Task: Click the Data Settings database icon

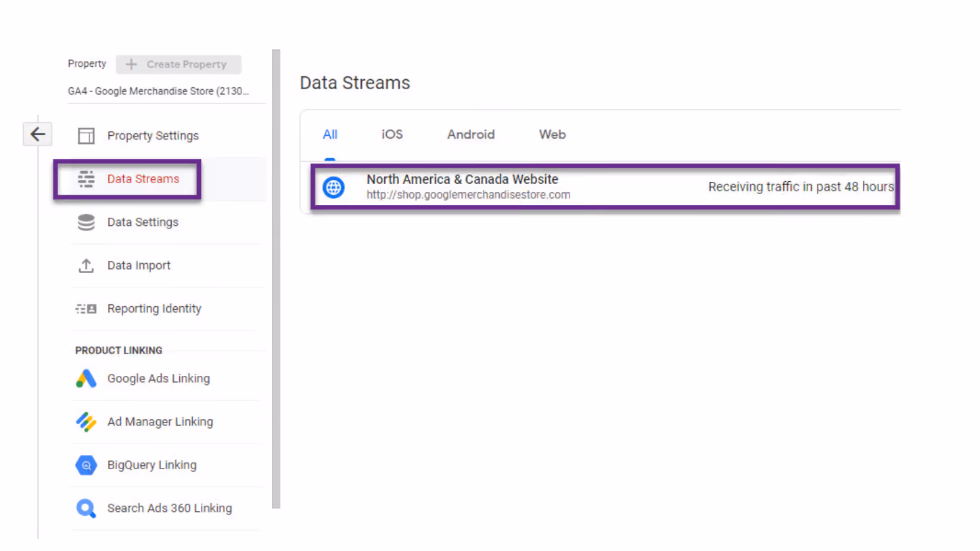Action: 86,222
